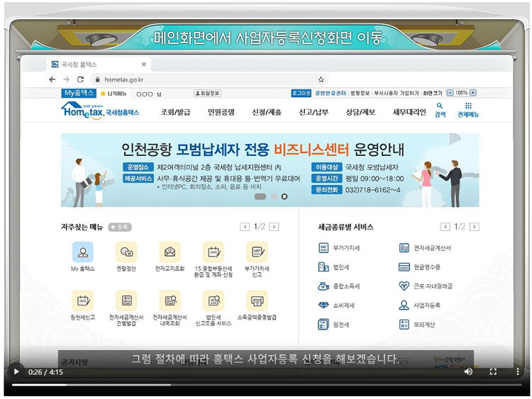Open 전자세금계산서 건별발급 icon
This screenshot has height=399, width=532.
tap(126, 300)
